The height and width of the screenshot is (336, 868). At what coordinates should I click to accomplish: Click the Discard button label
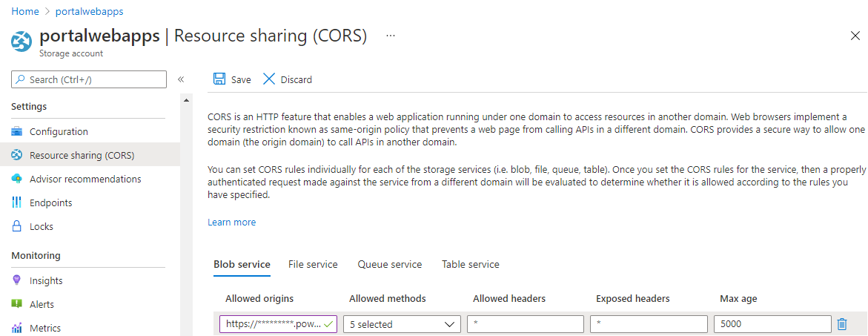click(x=296, y=79)
